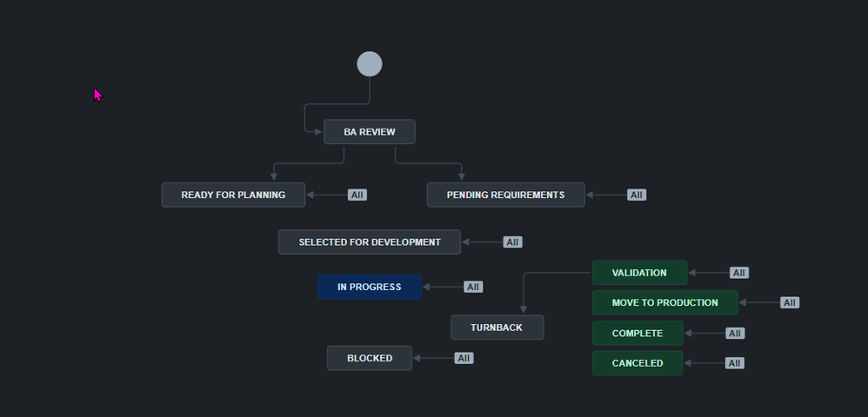Select the TURNBACK status node

tap(497, 328)
